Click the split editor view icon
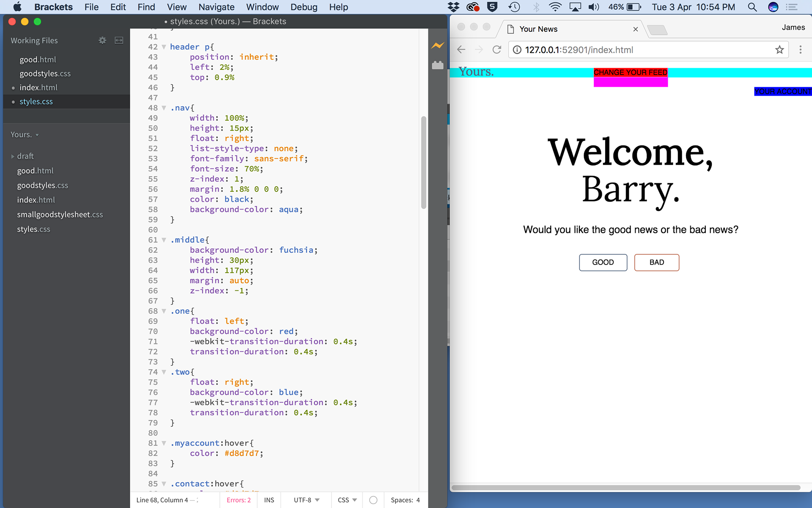 click(x=119, y=40)
